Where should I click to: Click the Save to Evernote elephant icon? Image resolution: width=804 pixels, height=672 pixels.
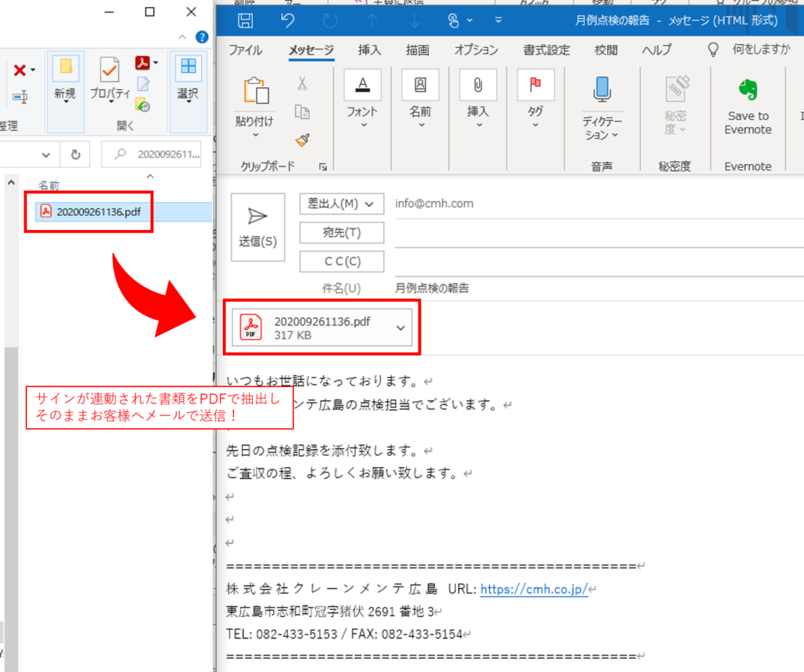(747, 89)
